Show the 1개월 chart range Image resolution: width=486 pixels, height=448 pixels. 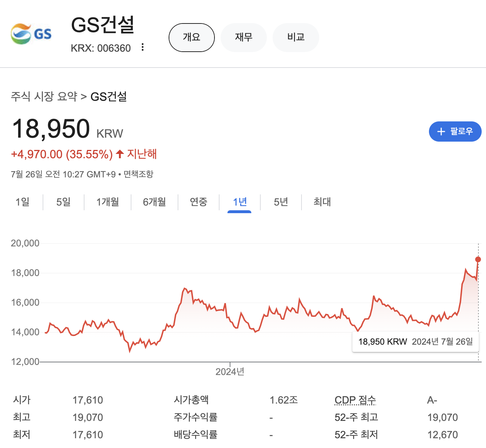click(x=108, y=202)
